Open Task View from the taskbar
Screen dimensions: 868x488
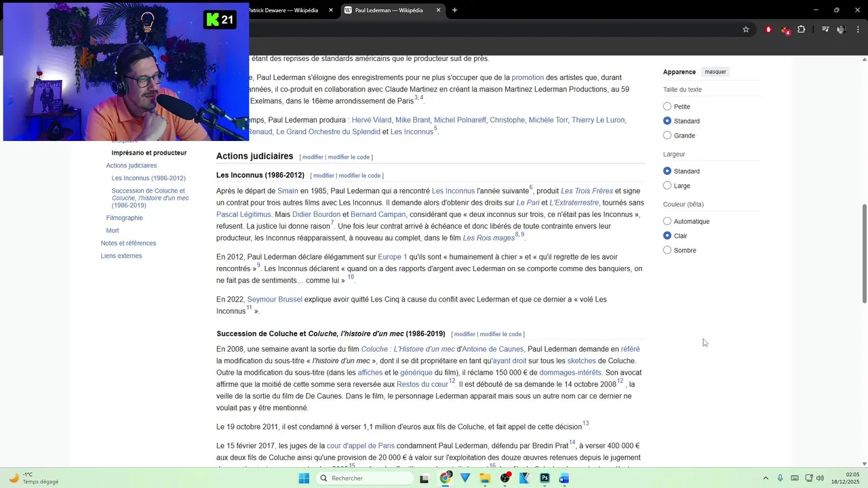tap(425, 479)
